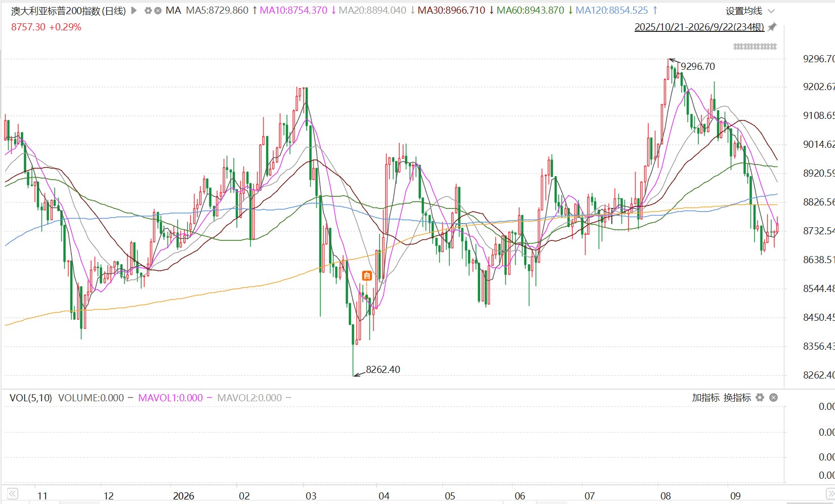
Task: Select the 08 month marker on timeline
Action: pos(665,496)
